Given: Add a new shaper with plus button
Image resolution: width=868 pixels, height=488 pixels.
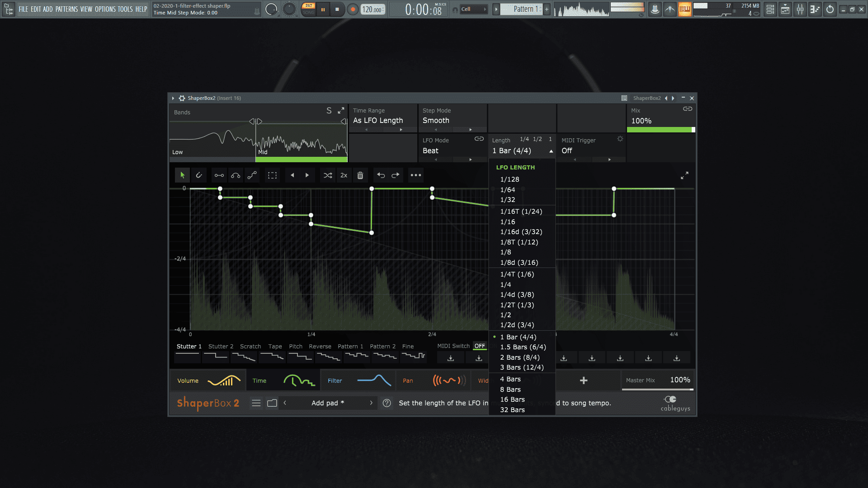Looking at the screenshot, I should pyautogui.click(x=584, y=380).
